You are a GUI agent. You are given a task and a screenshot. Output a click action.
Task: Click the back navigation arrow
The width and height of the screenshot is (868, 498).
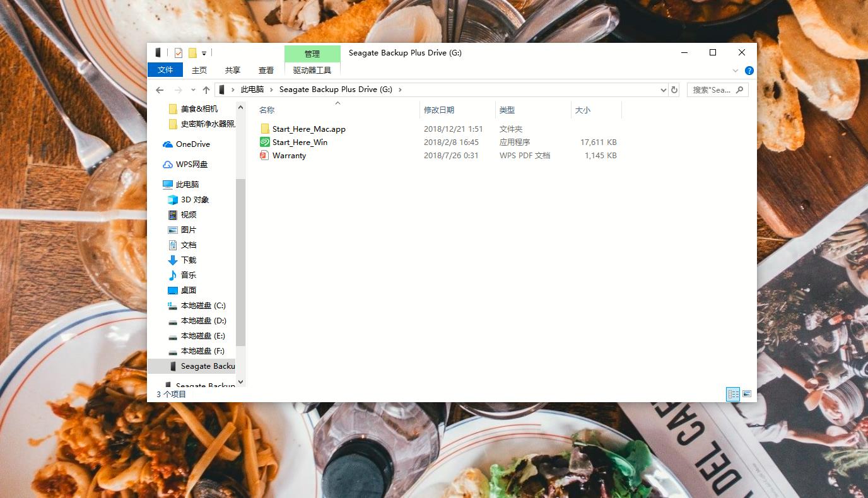pyautogui.click(x=159, y=90)
